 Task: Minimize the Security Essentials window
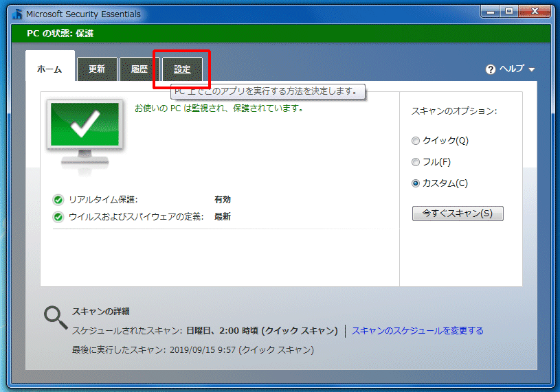(x=491, y=12)
